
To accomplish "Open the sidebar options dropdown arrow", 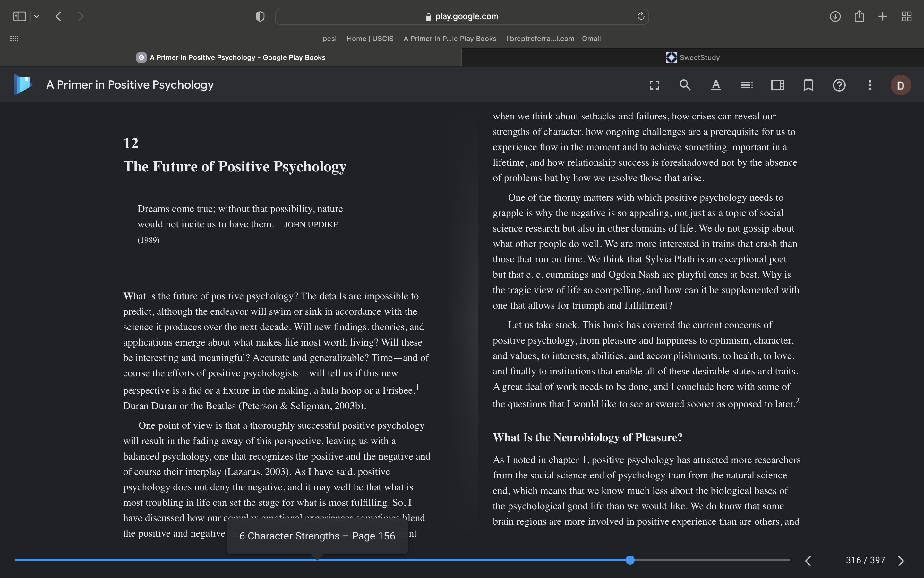I will pyautogui.click(x=37, y=16).
